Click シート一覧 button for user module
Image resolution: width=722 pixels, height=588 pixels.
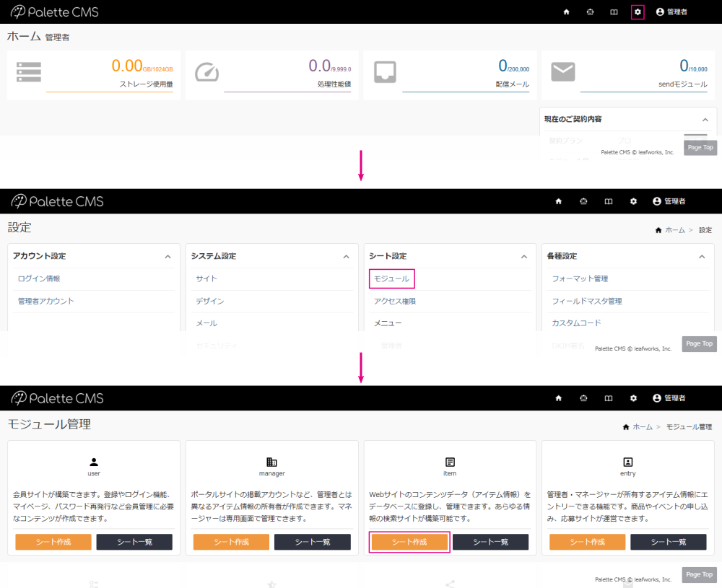coord(134,542)
